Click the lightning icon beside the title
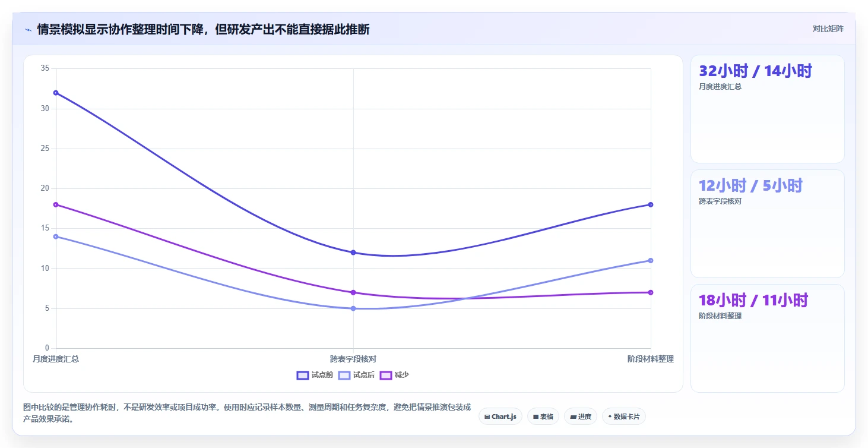 point(28,30)
